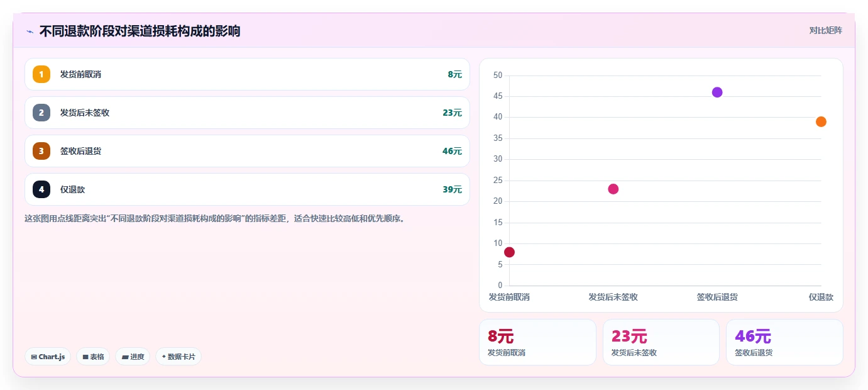The height and width of the screenshot is (390, 868).
Task: Click the orange rank badge numbered 1
Action: click(41, 74)
